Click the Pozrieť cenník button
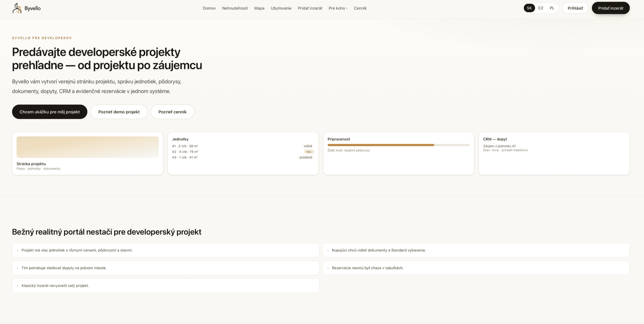The image size is (644, 324). 172,112
